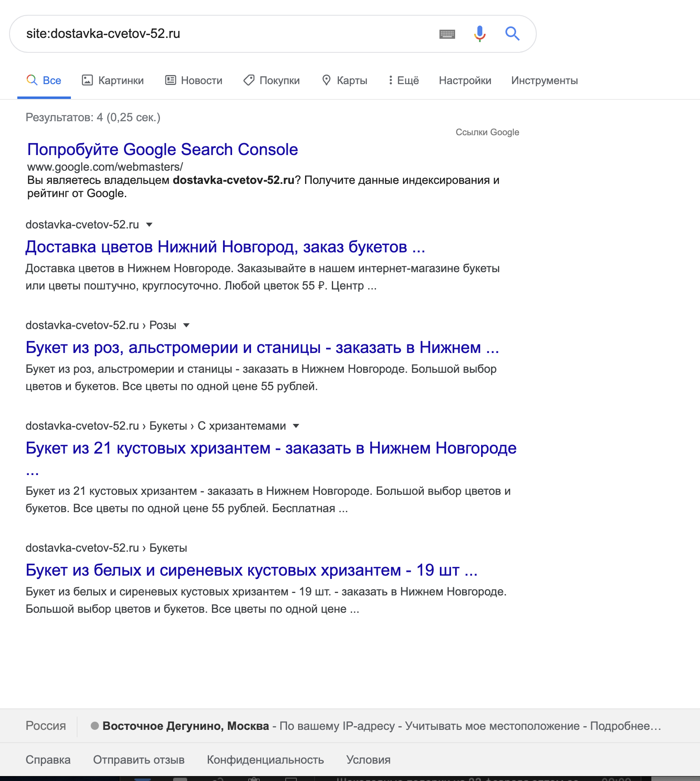Click the Все tab magnifier icon
This screenshot has width=700, height=781.
tap(32, 80)
